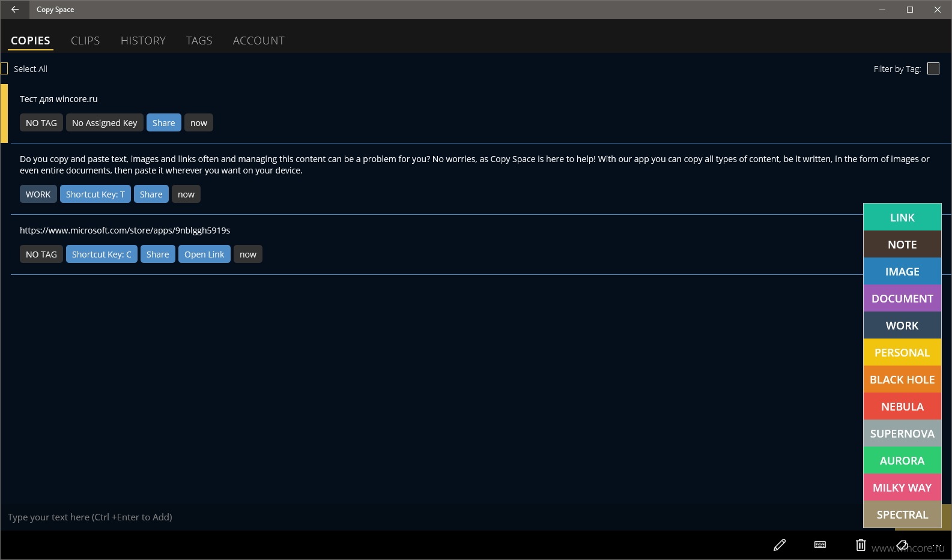Toggle the Filter by Tag checkbox

point(933,69)
